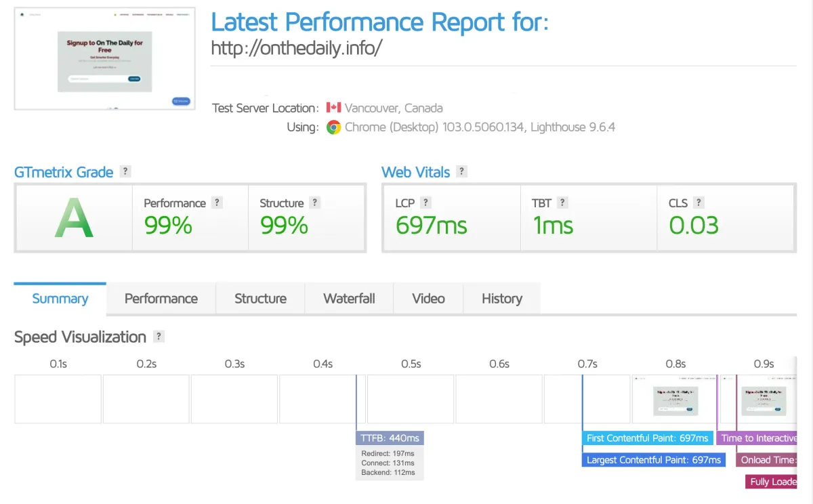The image size is (813, 504).
Task: Click help icon beside LCP metric
Action: (425, 203)
